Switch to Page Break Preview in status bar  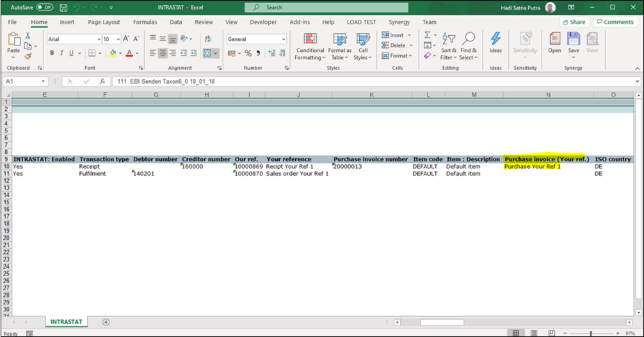pos(552,333)
